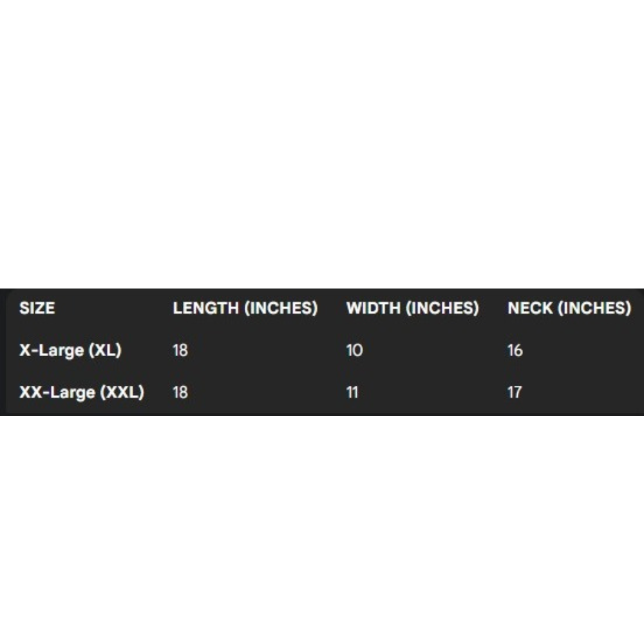
Task: Click the (XL) abbreviation
Action: click(105, 350)
